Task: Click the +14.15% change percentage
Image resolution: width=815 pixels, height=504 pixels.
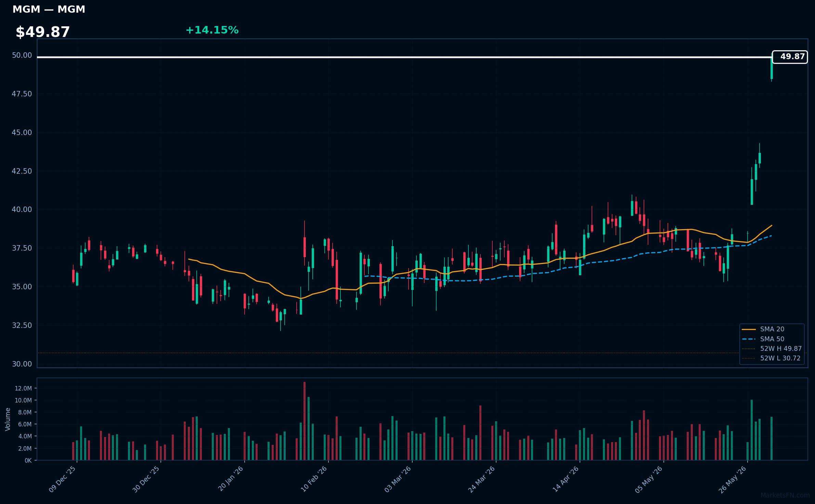Action: tap(212, 30)
